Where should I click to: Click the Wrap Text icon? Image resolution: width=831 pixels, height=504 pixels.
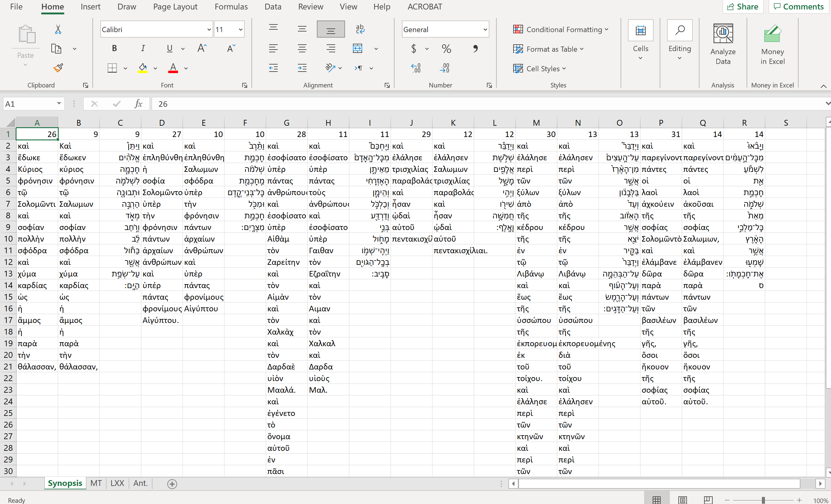click(x=360, y=29)
